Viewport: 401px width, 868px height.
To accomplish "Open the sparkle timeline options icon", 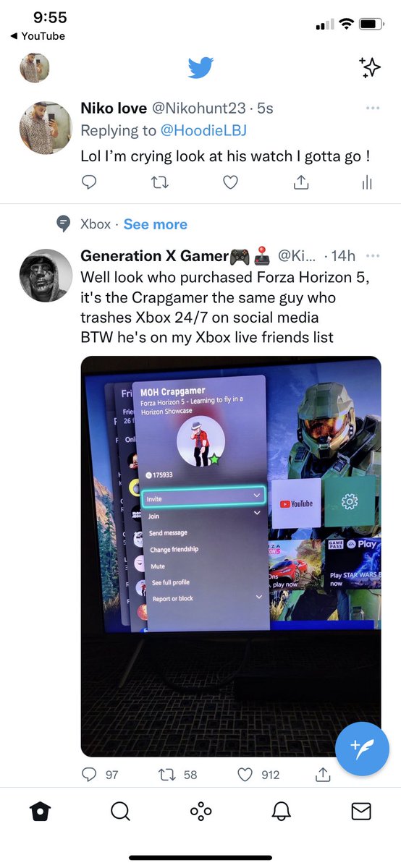I will [x=370, y=67].
